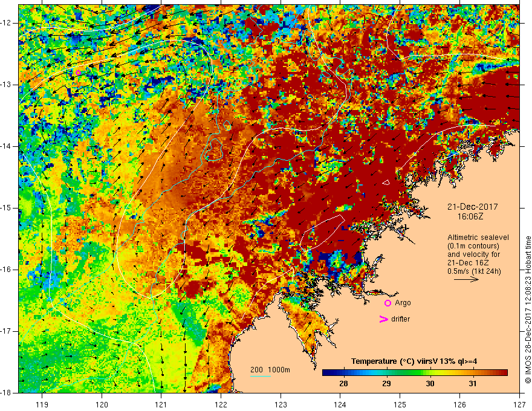532x411 pixels.
Task: Click longitude axis label 119
Action: pos(42,404)
